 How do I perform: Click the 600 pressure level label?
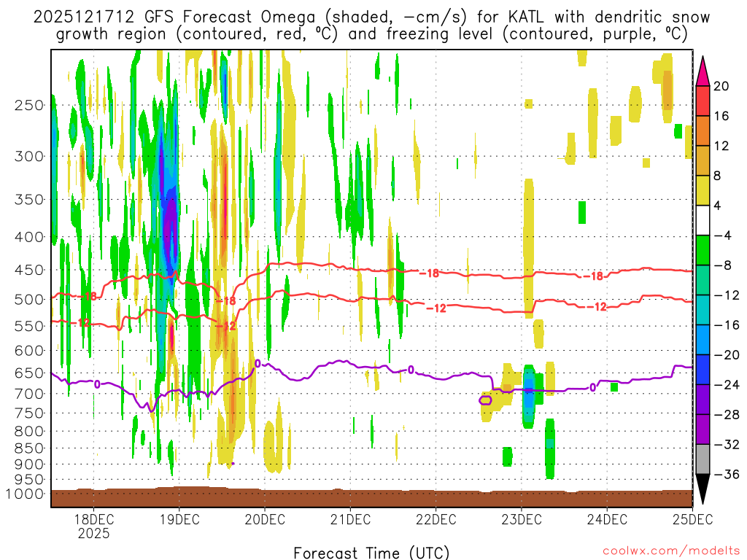(29, 351)
